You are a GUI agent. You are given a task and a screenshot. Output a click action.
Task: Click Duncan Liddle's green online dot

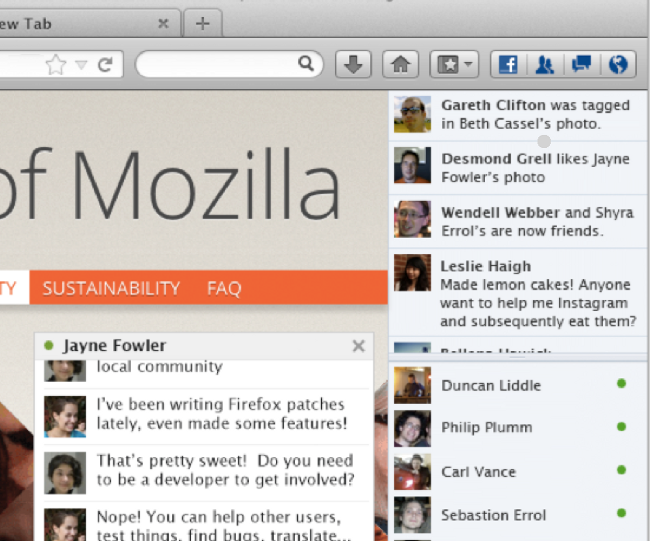[x=621, y=383]
